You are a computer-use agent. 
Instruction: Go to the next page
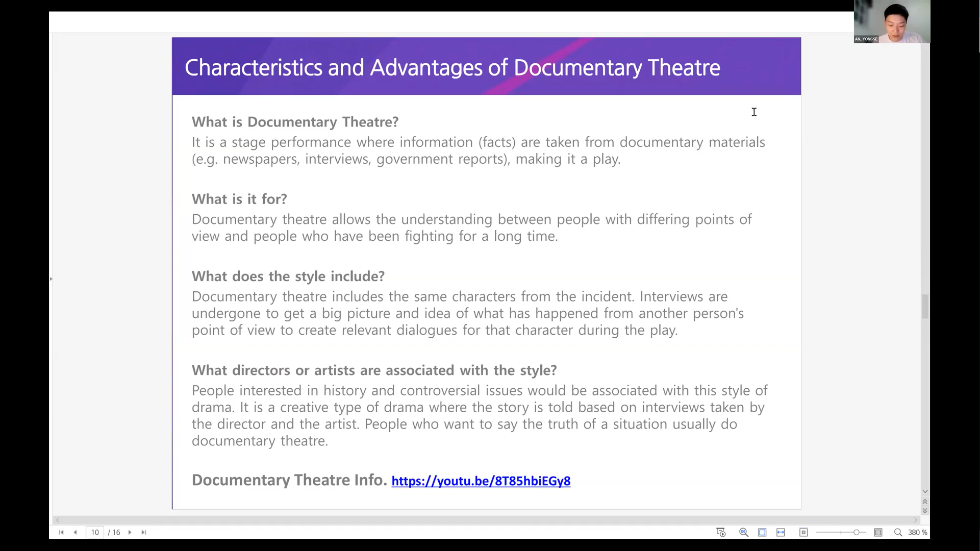click(x=130, y=532)
